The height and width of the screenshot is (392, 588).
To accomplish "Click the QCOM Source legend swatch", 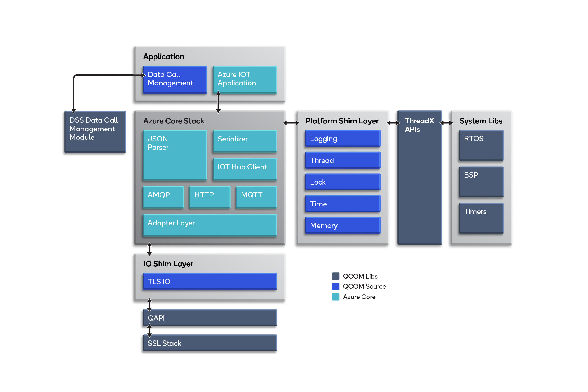I will pyautogui.click(x=336, y=286).
